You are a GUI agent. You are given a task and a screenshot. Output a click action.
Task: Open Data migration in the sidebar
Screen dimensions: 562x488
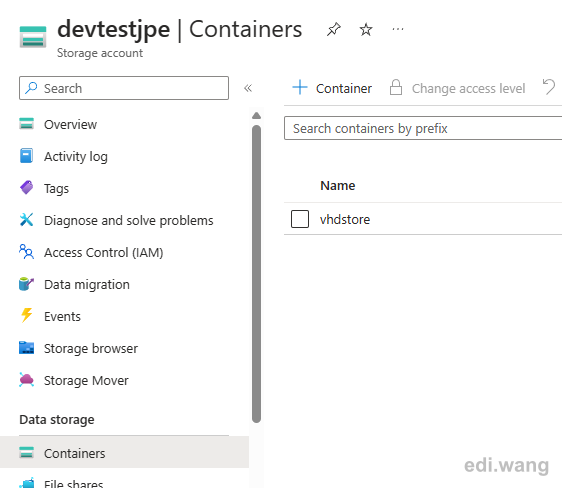[x=87, y=284]
